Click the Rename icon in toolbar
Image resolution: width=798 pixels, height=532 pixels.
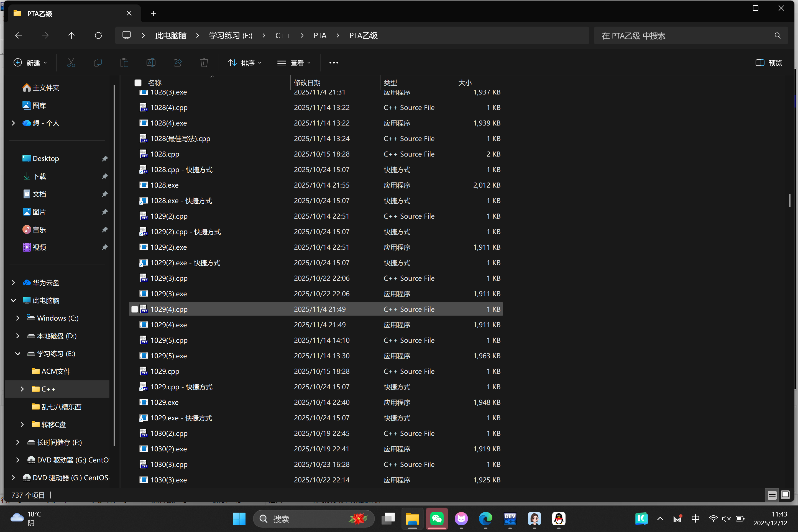[x=151, y=63]
